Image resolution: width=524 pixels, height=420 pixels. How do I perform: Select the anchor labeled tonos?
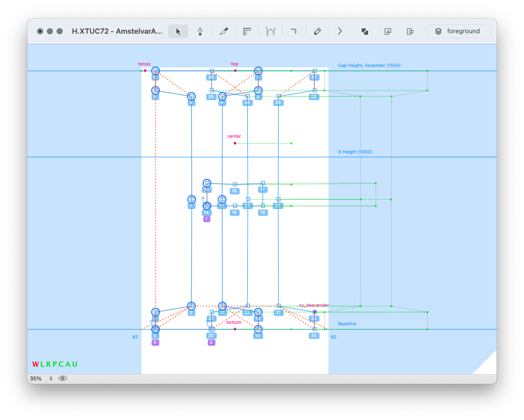click(x=145, y=71)
